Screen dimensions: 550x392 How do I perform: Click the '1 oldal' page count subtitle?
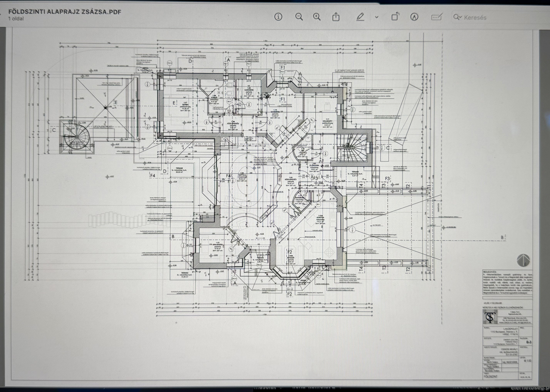click(16, 19)
